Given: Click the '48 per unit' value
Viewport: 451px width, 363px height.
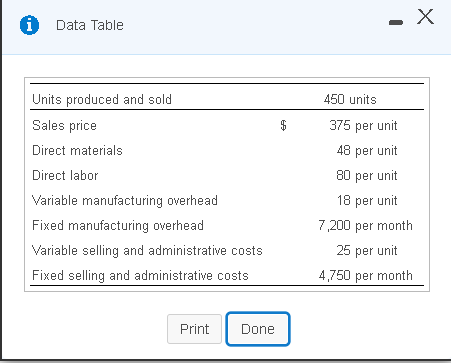Looking at the screenshot, I should [x=367, y=151].
